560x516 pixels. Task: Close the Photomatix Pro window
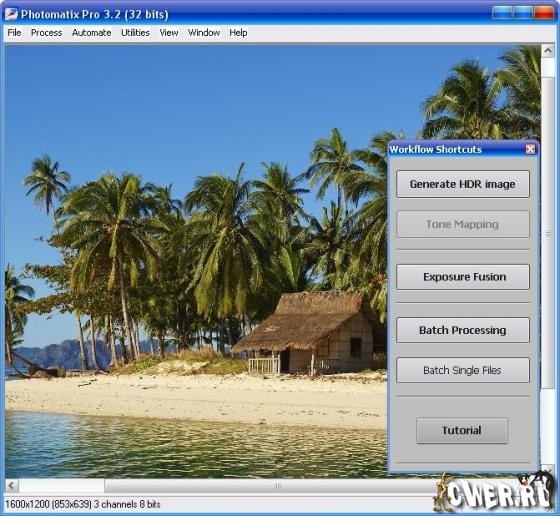544,13
